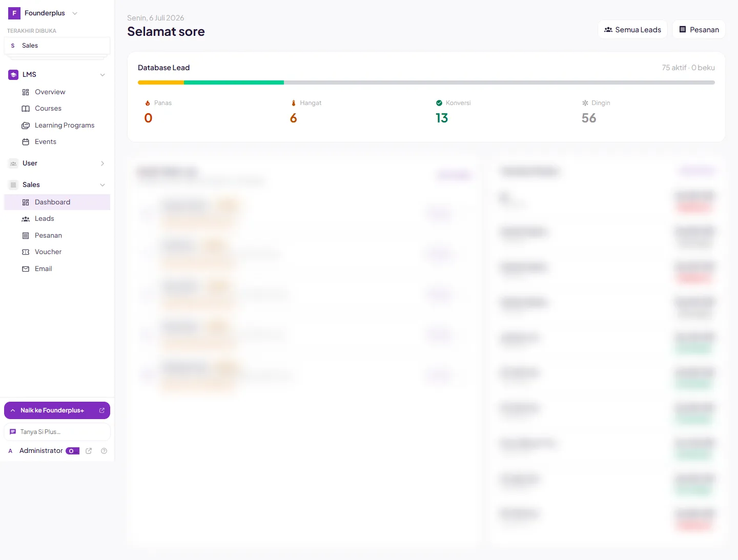
Task: Open Leads in the sidebar
Action: point(57,219)
